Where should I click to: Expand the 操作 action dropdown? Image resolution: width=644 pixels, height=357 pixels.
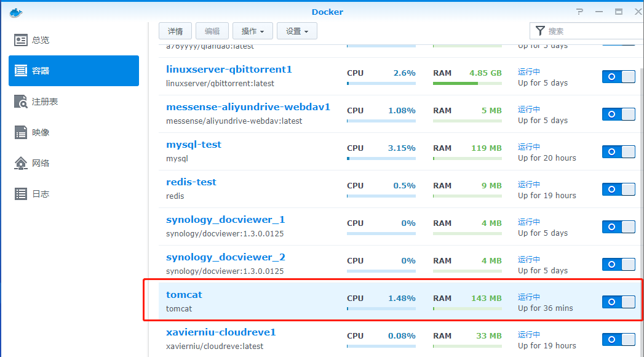tap(253, 31)
